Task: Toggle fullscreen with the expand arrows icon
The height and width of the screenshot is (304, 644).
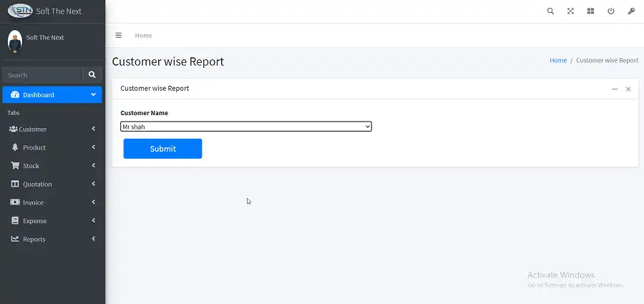Action: [x=570, y=11]
